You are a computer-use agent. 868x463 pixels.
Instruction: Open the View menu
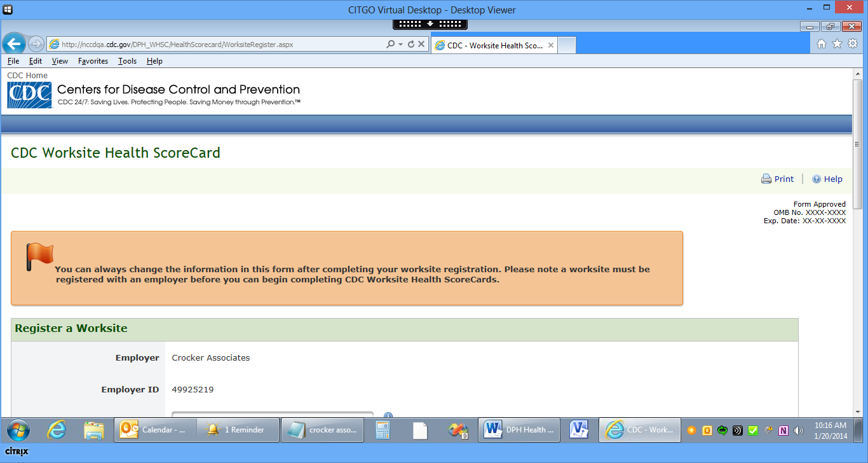click(x=60, y=61)
